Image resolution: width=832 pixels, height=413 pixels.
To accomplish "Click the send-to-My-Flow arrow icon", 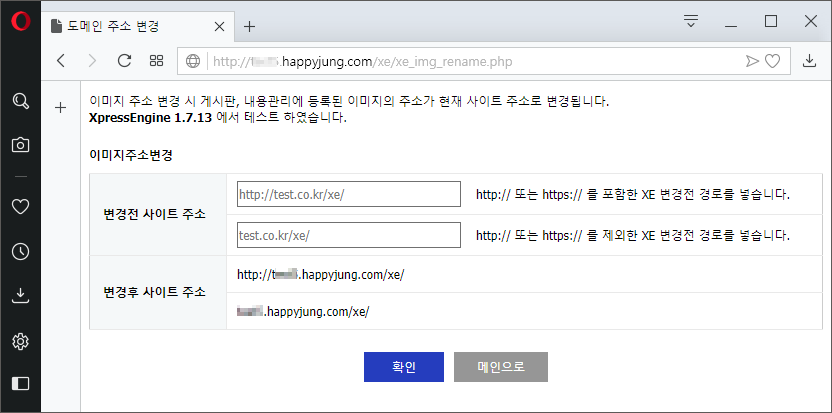I will pyautogui.click(x=752, y=61).
